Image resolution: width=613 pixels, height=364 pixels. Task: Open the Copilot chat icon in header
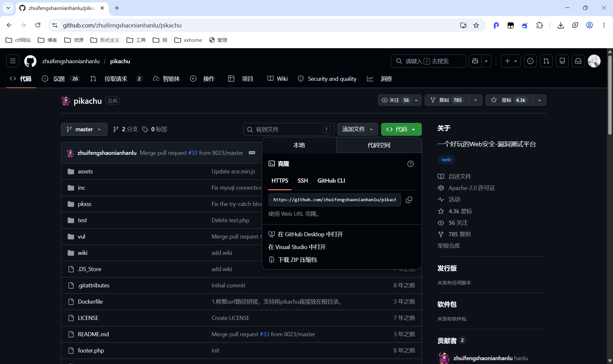pos(475,61)
